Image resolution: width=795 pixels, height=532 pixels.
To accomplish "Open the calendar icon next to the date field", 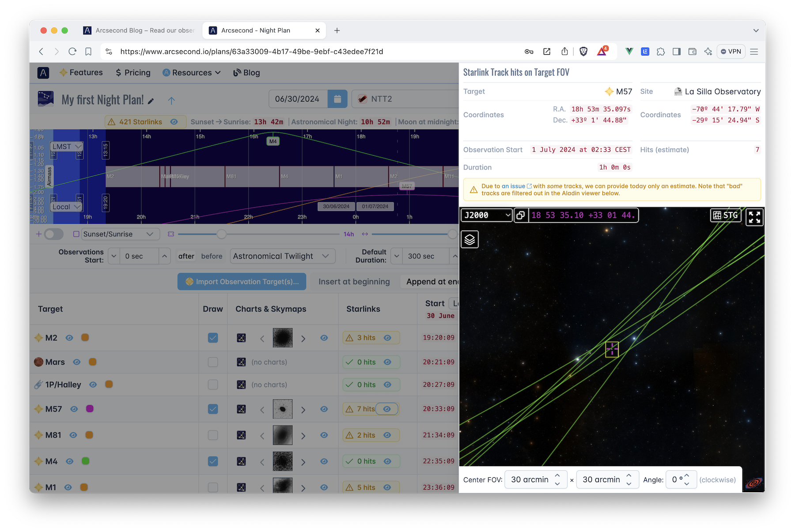I will (337, 98).
